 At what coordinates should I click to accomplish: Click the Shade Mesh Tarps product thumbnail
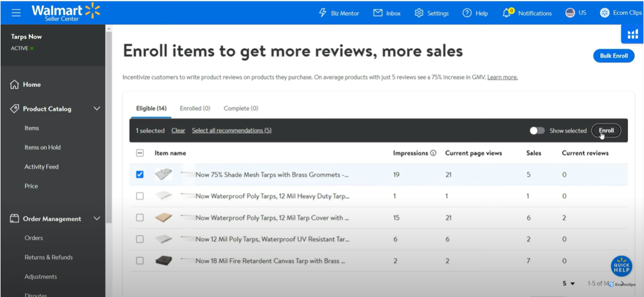pos(164,175)
